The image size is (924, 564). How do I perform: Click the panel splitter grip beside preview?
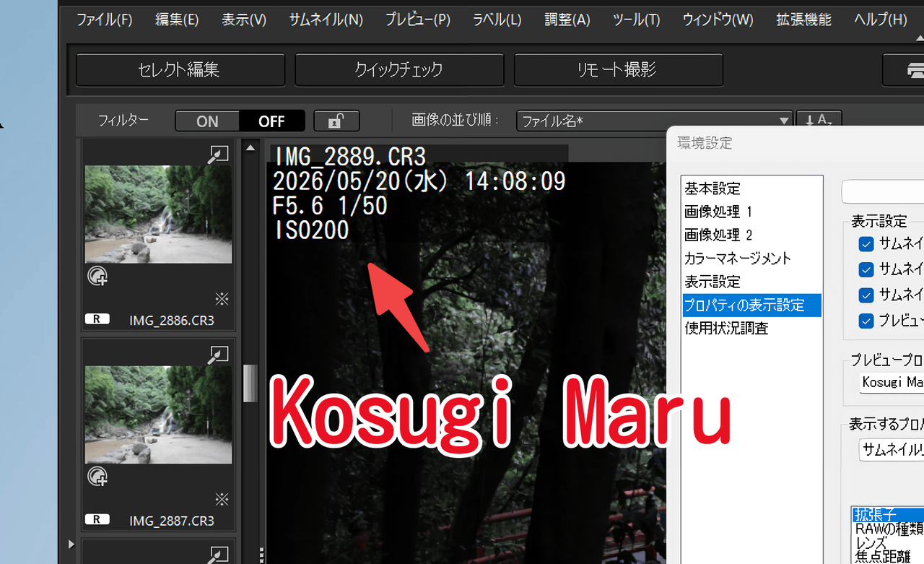261,555
